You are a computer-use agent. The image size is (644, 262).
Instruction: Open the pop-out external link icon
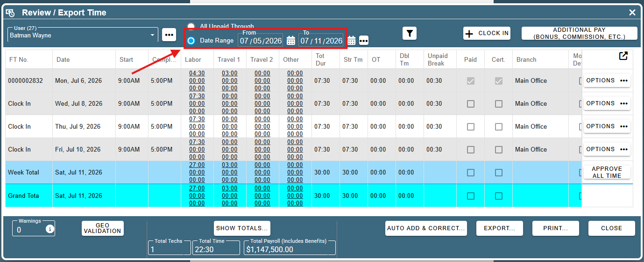pos(623,56)
